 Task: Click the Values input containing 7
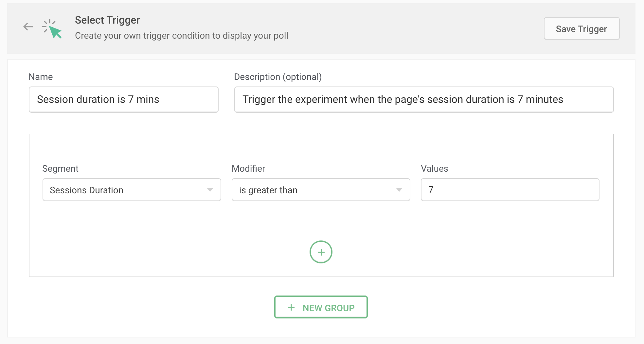coord(510,190)
